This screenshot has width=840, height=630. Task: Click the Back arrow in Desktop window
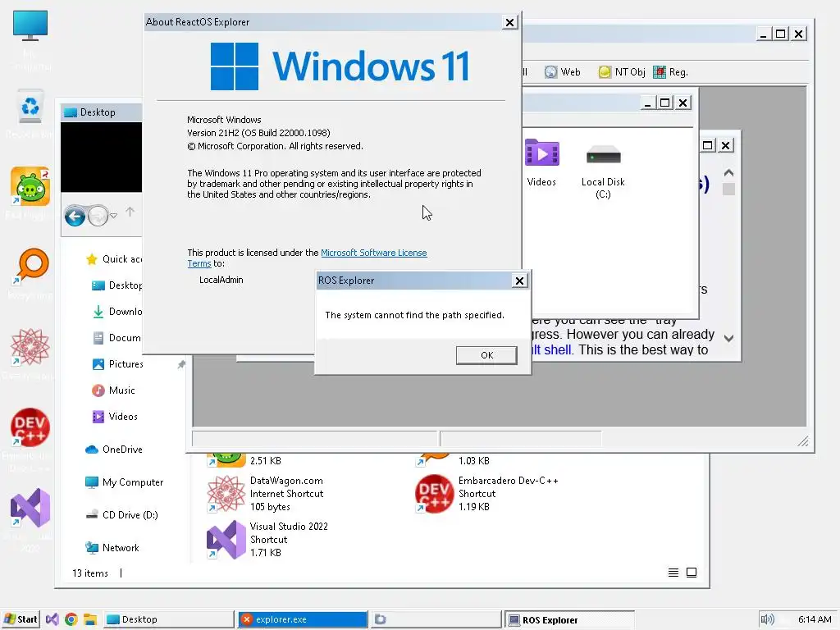click(x=75, y=217)
